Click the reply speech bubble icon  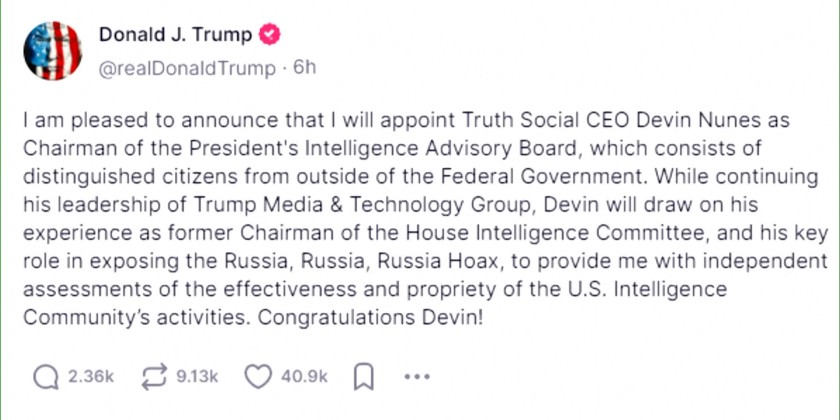[46, 377]
